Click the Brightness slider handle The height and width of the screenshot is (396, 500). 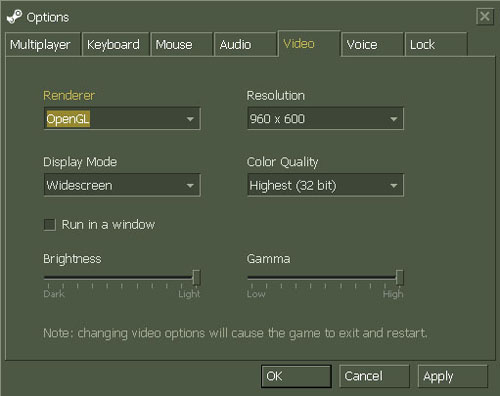pos(196,278)
